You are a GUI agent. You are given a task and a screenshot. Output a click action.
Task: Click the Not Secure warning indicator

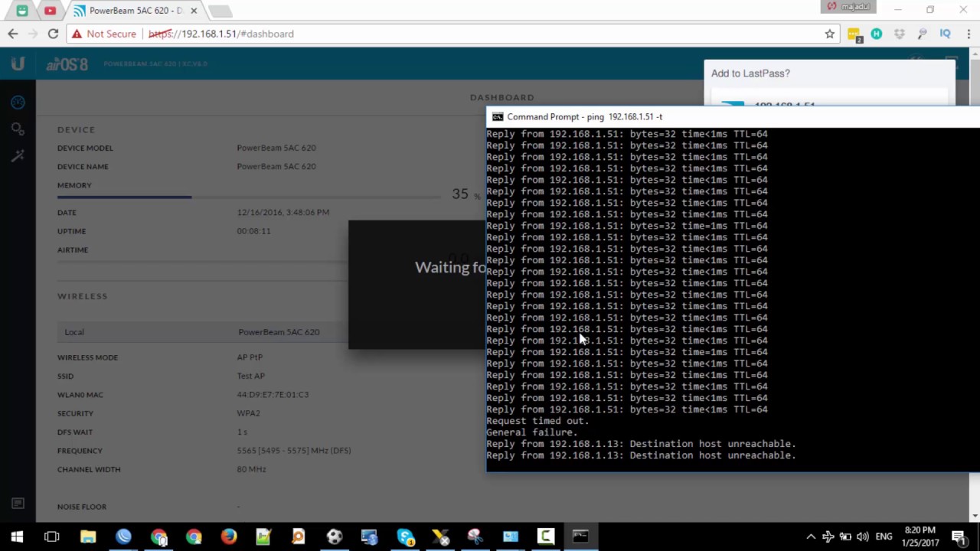pos(104,34)
